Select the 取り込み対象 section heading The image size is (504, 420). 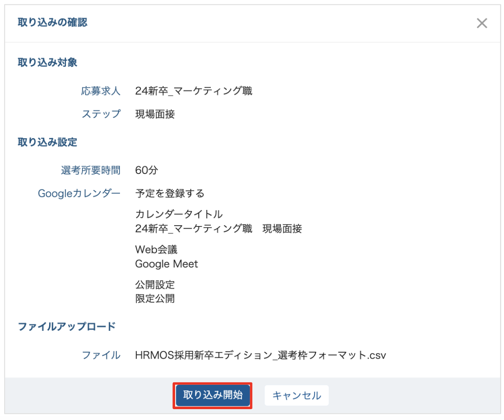pyautogui.click(x=47, y=63)
